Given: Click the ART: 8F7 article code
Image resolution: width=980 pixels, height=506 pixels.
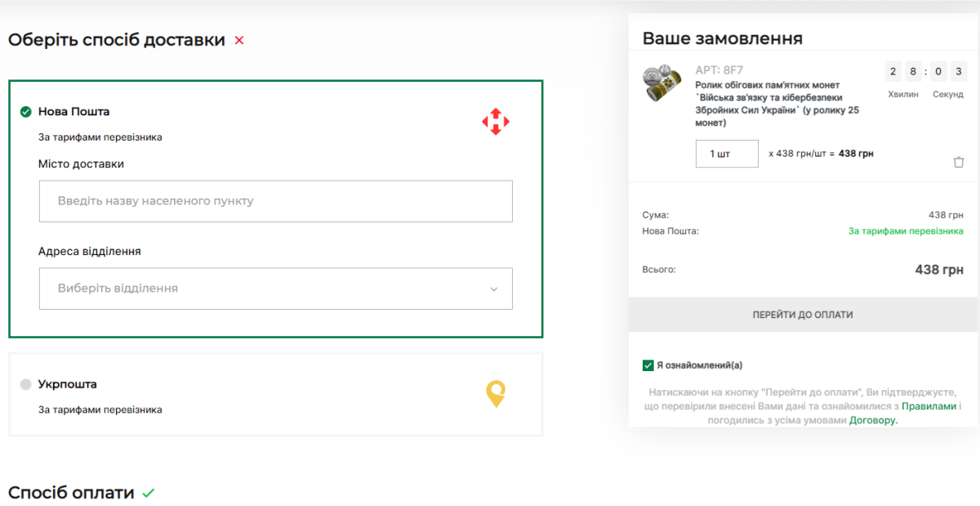Looking at the screenshot, I should tap(719, 70).
